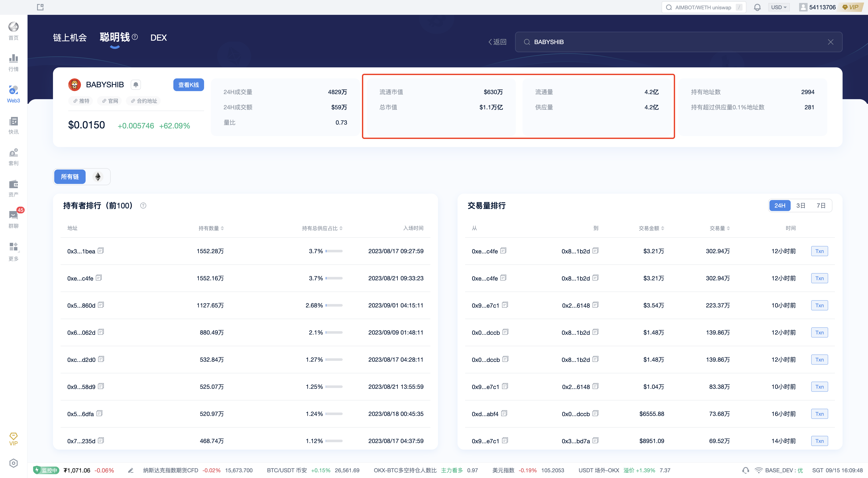Select the 24H trade ranking period

click(779, 206)
